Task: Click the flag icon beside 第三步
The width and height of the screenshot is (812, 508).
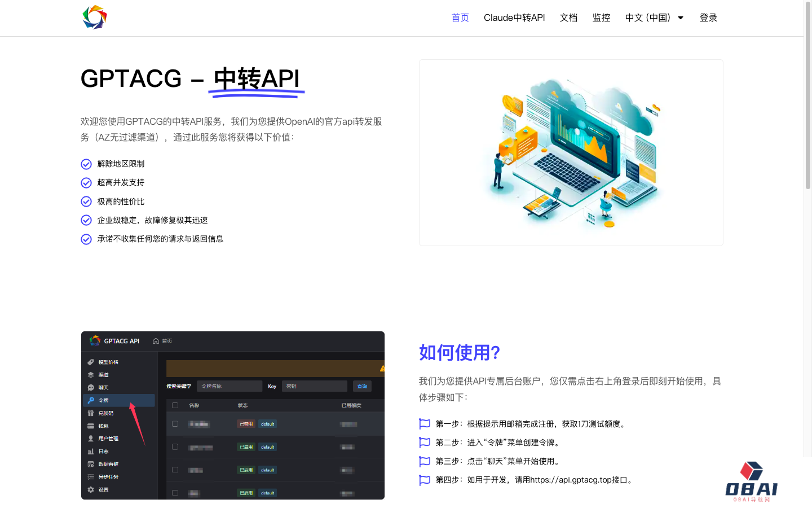Action: [425, 461]
